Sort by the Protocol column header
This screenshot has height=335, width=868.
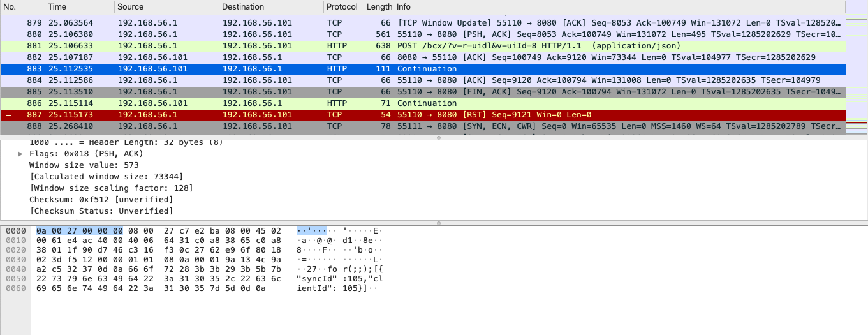point(343,7)
